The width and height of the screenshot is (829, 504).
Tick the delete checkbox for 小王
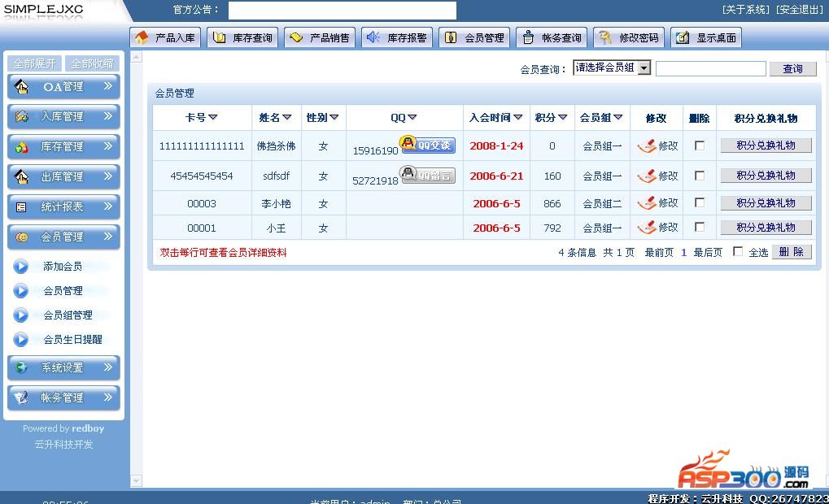(x=700, y=227)
